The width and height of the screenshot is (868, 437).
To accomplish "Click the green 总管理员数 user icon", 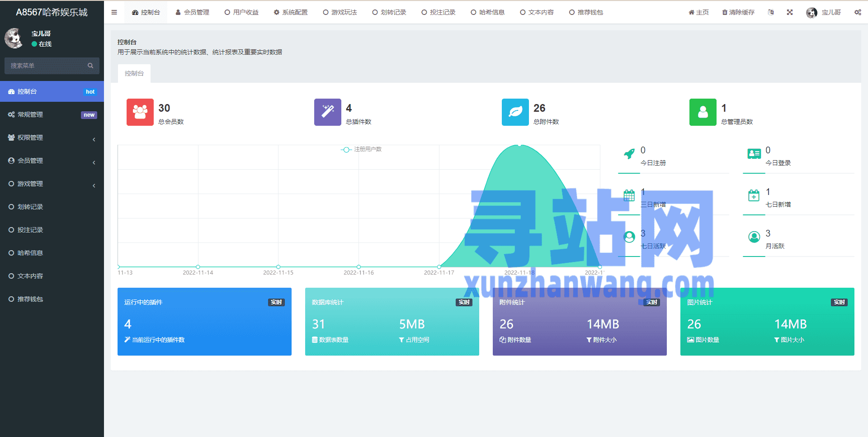I will (703, 112).
